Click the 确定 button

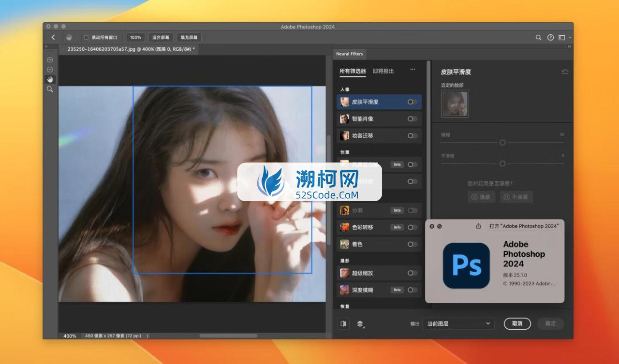(550, 323)
